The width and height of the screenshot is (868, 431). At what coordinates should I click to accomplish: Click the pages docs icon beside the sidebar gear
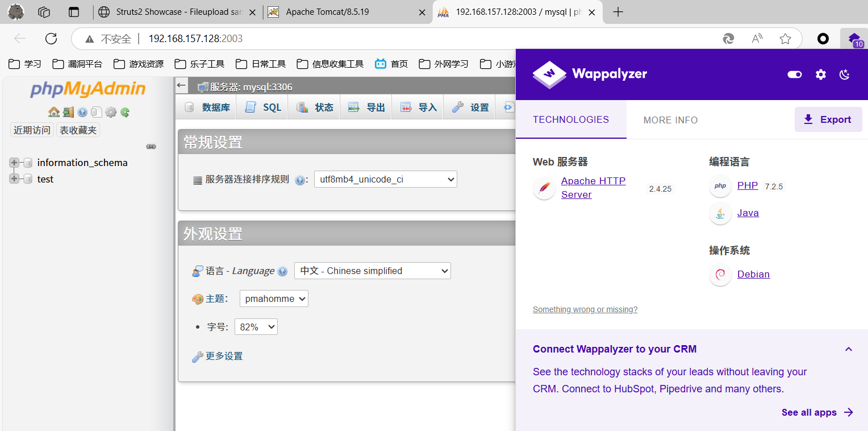97,112
